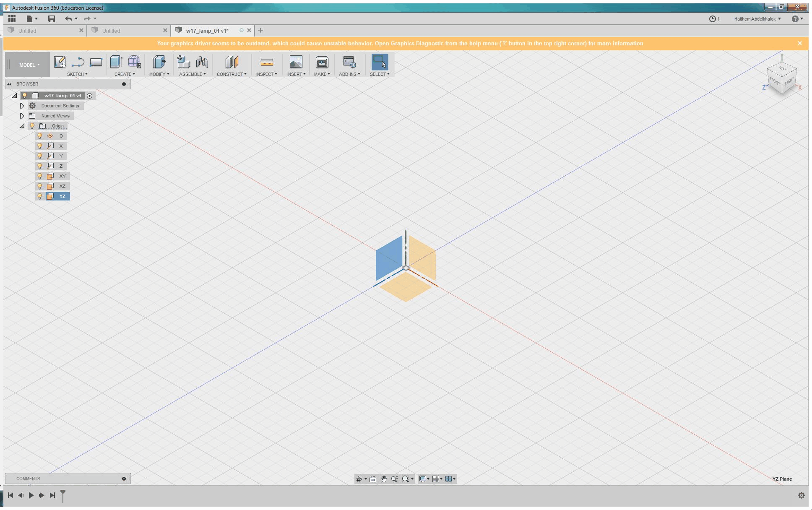Collapse the Origin folder node
Screen dimensions: 812x510
tap(22, 126)
